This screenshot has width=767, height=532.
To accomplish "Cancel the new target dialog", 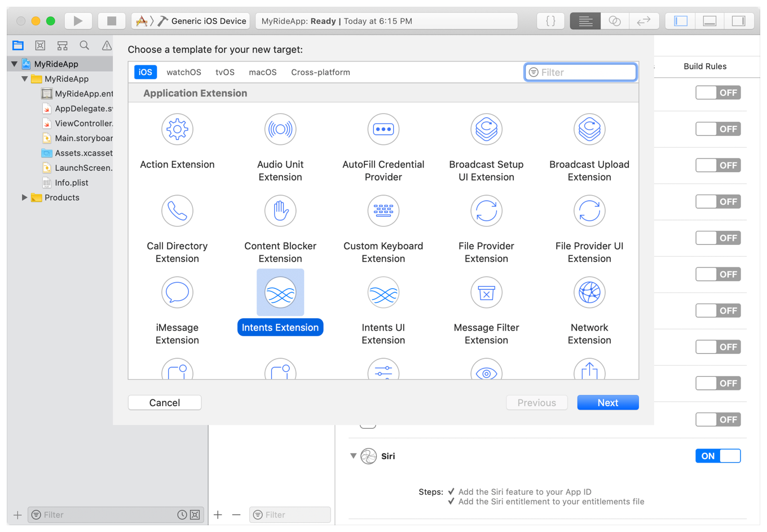I will (x=164, y=402).
